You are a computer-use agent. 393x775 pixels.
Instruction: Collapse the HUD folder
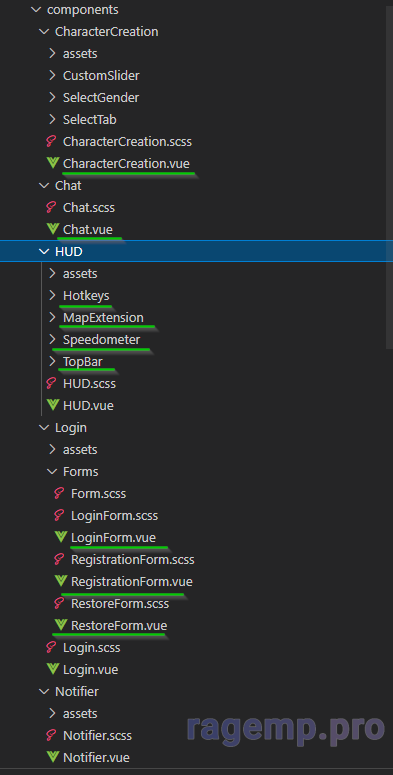pos(44,252)
